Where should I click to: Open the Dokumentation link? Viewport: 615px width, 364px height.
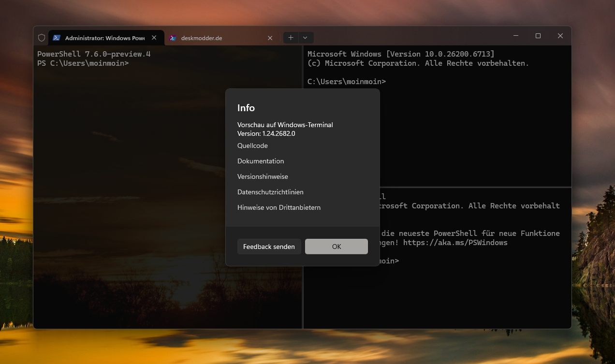click(x=261, y=161)
